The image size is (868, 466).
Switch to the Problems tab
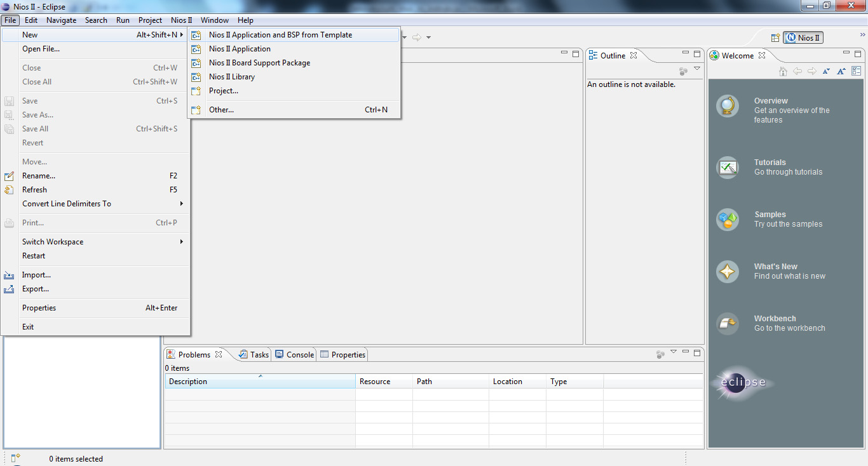click(194, 354)
